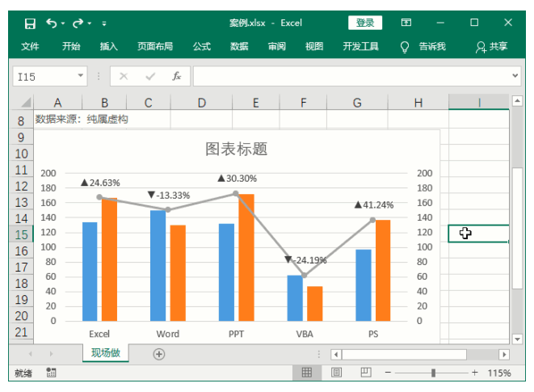534x392 pixels.
Task: Click the 共享 share button
Action: click(492, 47)
